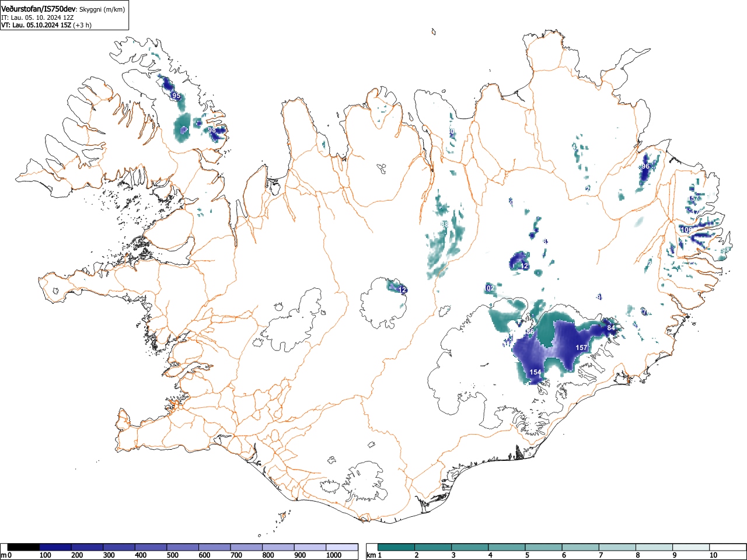747x560 pixels.
Task: Click the 'km' unit label of the legend
Action: click(x=372, y=555)
